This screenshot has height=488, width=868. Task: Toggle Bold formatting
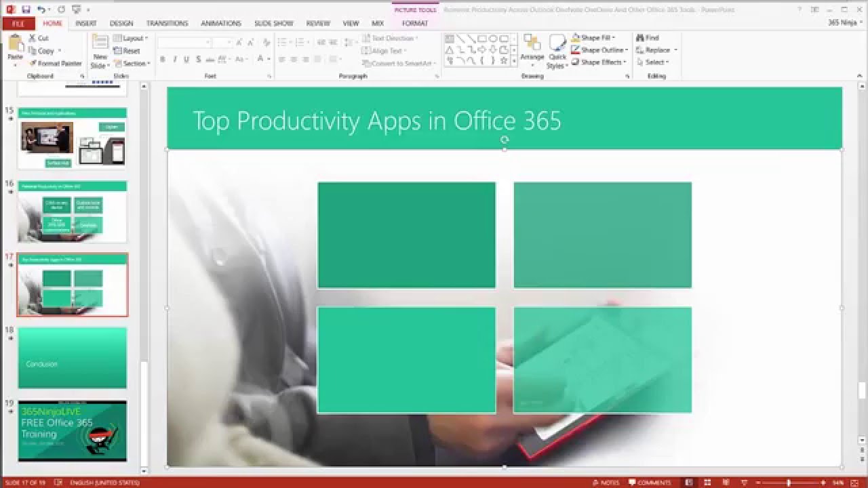pos(163,60)
